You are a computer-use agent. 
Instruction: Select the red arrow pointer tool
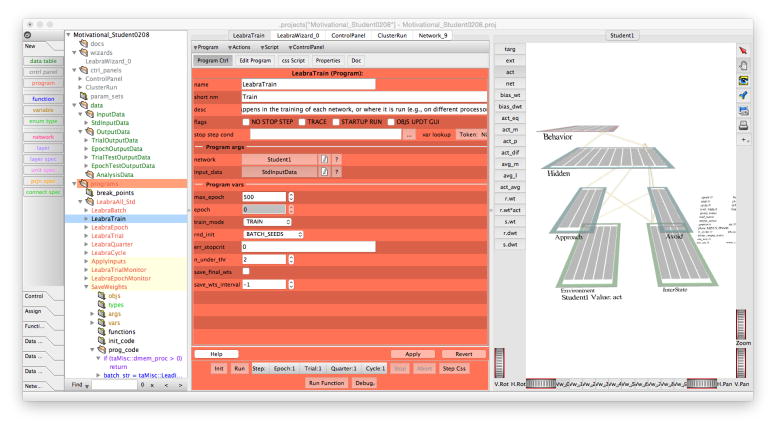tap(742, 49)
